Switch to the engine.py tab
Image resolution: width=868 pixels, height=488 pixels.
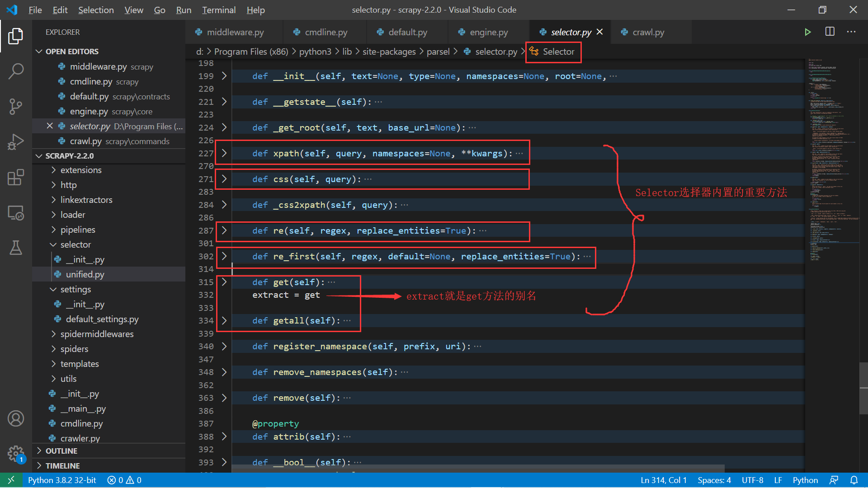pyautogui.click(x=488, y=32)
